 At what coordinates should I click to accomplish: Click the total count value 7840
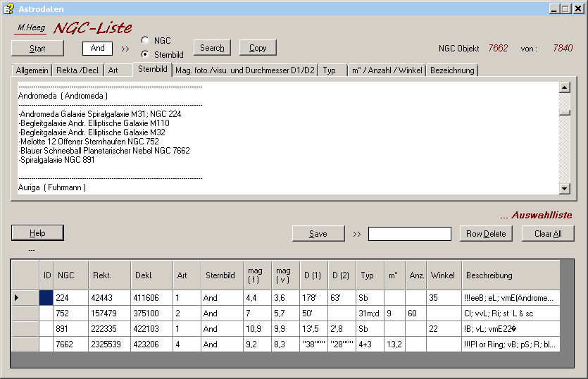pos(563,48)
